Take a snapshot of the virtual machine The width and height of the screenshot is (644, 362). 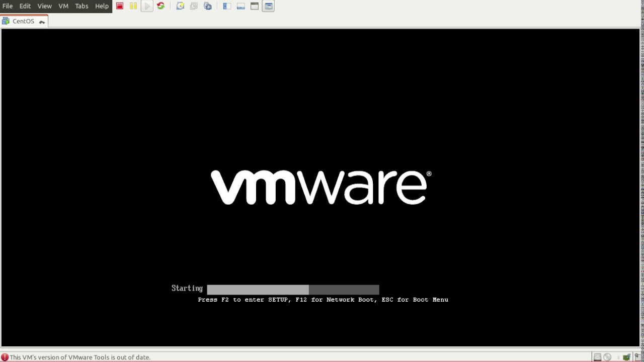(x=180, y=6)
